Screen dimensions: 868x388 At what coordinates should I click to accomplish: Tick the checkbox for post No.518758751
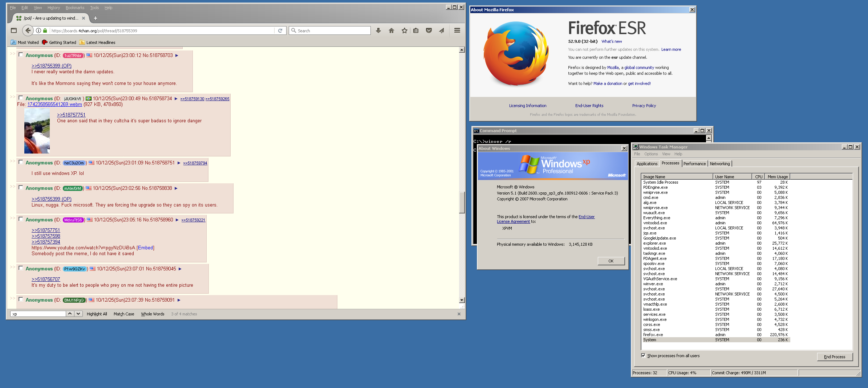point(21,162)
